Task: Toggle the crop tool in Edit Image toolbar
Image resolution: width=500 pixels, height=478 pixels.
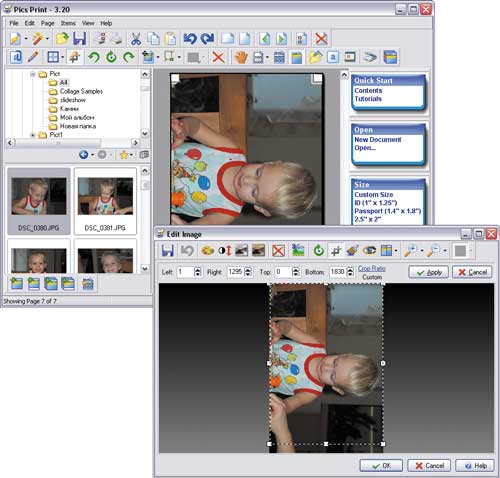Action: [x=336, y=250]
